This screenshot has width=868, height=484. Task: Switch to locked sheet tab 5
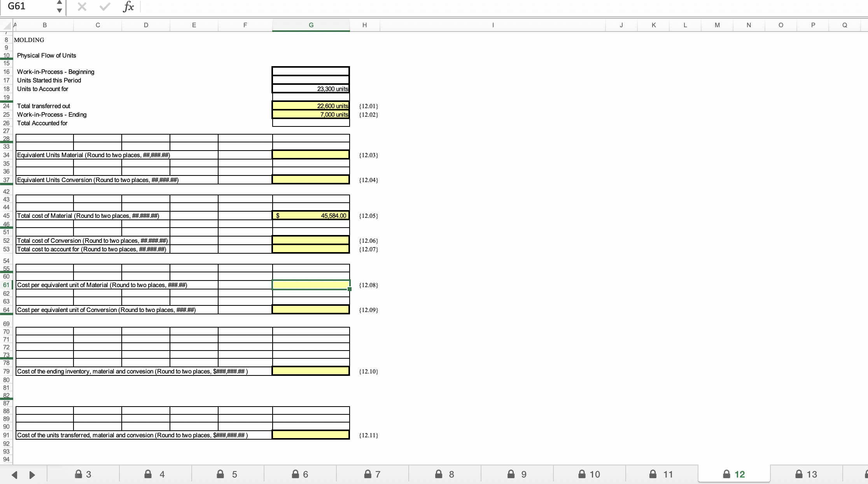click(227, 474)
